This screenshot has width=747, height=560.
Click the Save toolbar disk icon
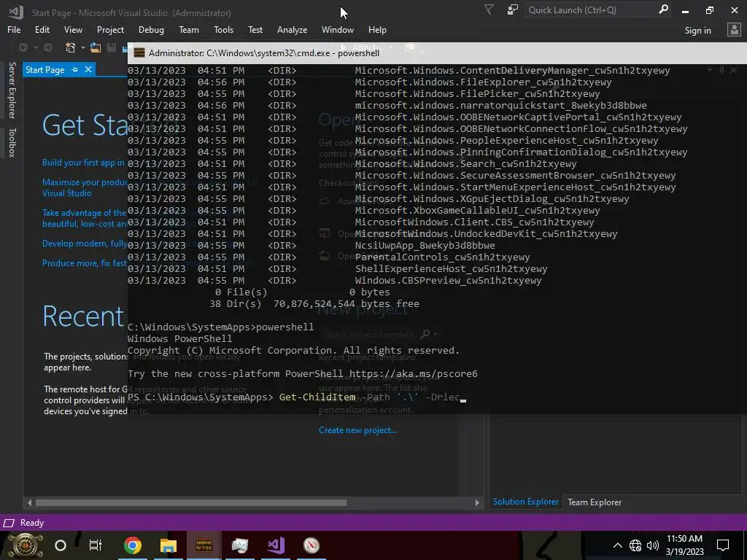[x=112, y=47]
